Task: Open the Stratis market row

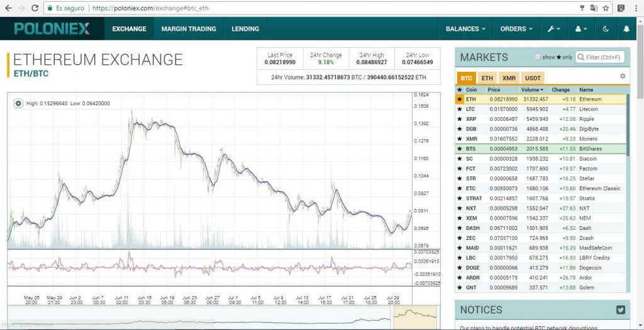Action: click(541, 198)
